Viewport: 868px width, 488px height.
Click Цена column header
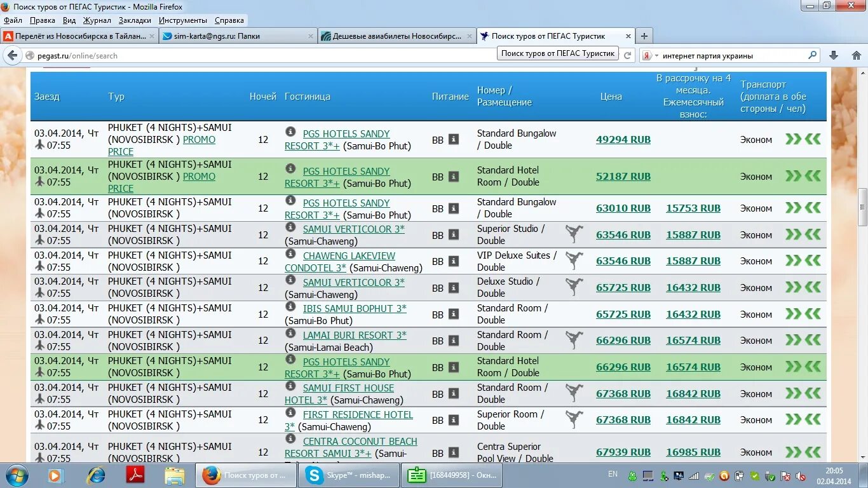611,97
